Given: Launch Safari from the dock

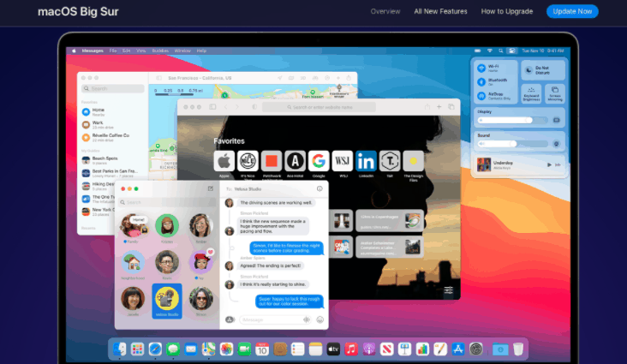Looking at the screenshot, I should pos(155,349).
